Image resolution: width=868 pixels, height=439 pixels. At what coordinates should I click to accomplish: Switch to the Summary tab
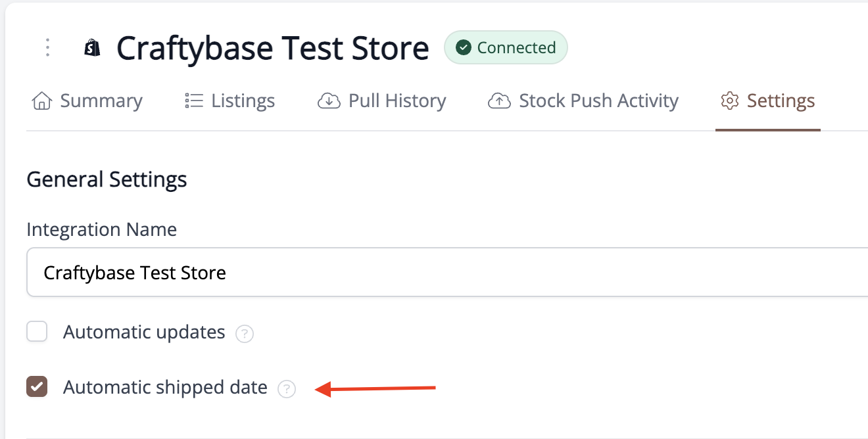pos(87,101)
